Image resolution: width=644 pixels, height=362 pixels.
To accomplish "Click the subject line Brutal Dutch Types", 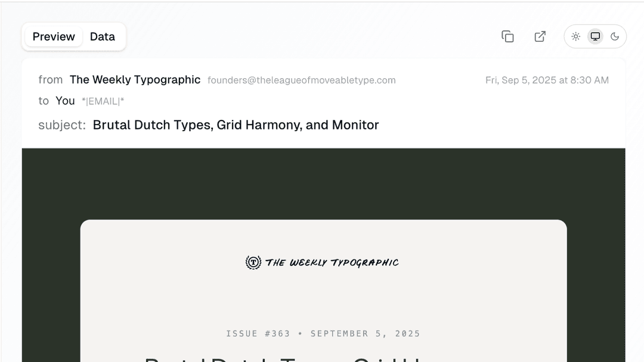I will [236, 125].
